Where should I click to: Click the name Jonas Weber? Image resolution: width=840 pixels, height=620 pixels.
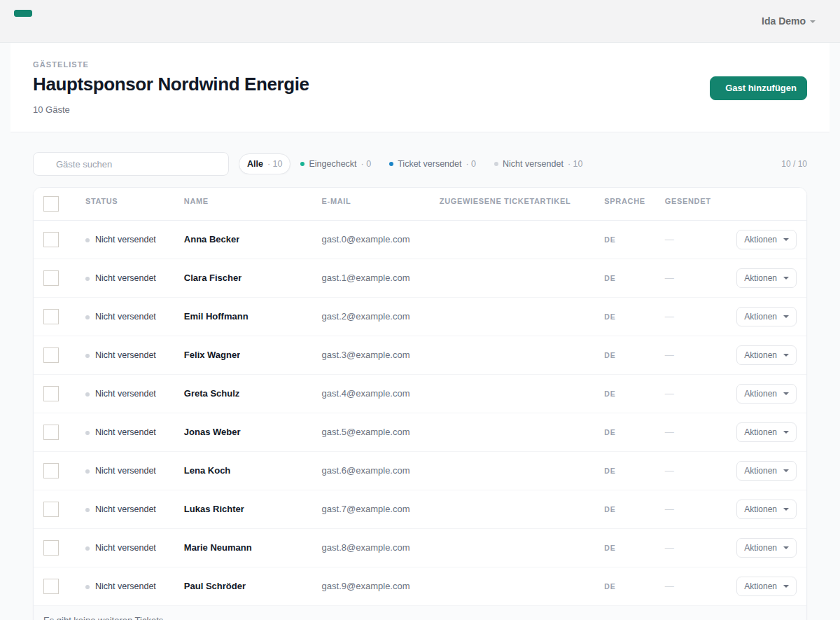tap(212, 432)
